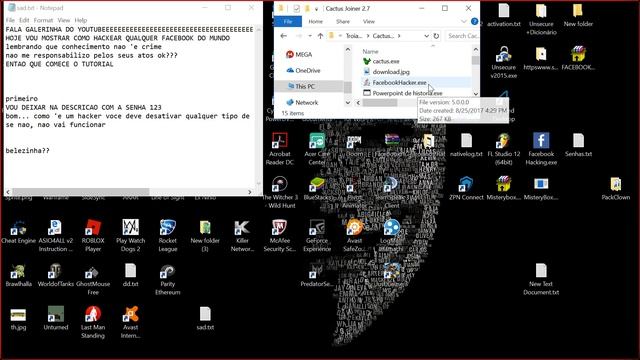Expand the Explorer ribbon chevron
640x360 pixels.
pos(464,22)
